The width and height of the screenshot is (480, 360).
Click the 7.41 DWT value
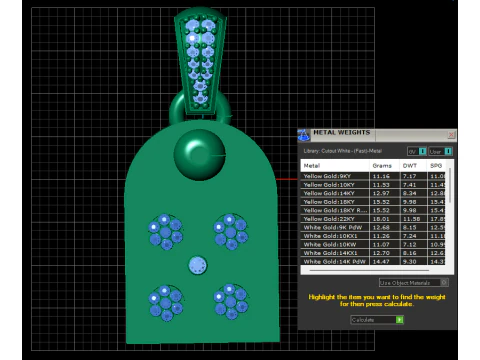[x=409, y=185]
